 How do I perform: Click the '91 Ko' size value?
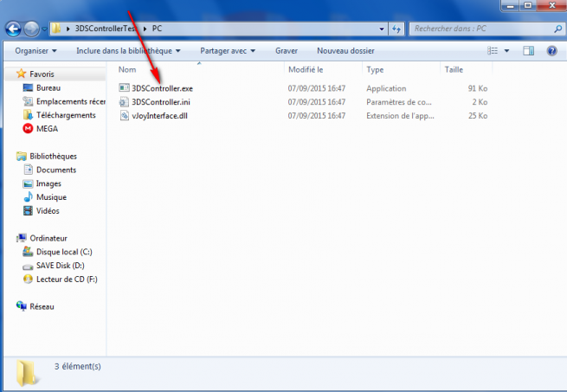click(x=478, y=88)
